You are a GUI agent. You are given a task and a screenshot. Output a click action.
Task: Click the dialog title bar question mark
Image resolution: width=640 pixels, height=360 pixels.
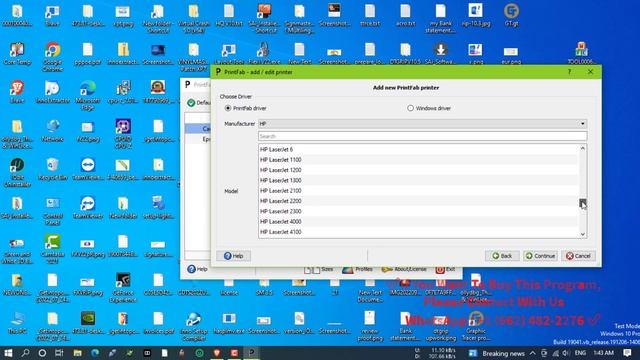click(569, 72)
